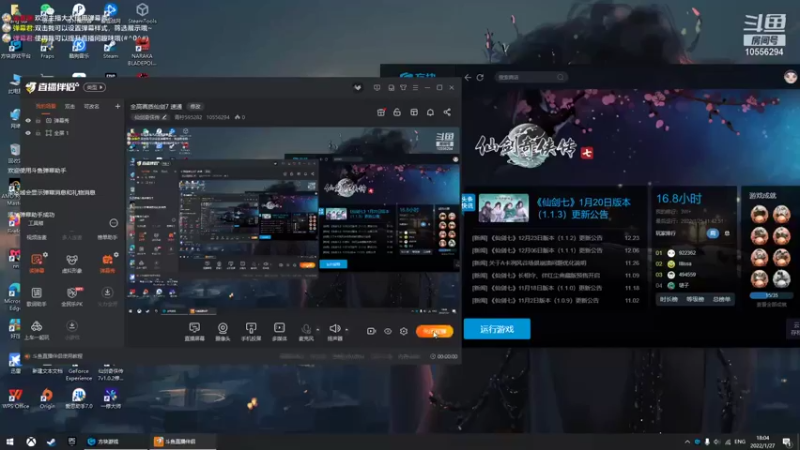
Task: Toggle visibility of the 全屏 1 source
Action: tap(28, 133)
